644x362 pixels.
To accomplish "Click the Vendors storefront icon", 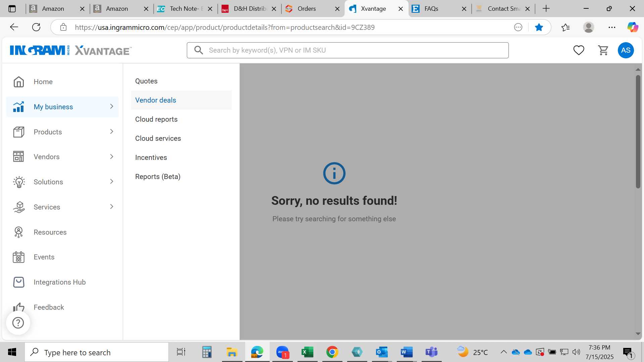I will click(19, 157).
